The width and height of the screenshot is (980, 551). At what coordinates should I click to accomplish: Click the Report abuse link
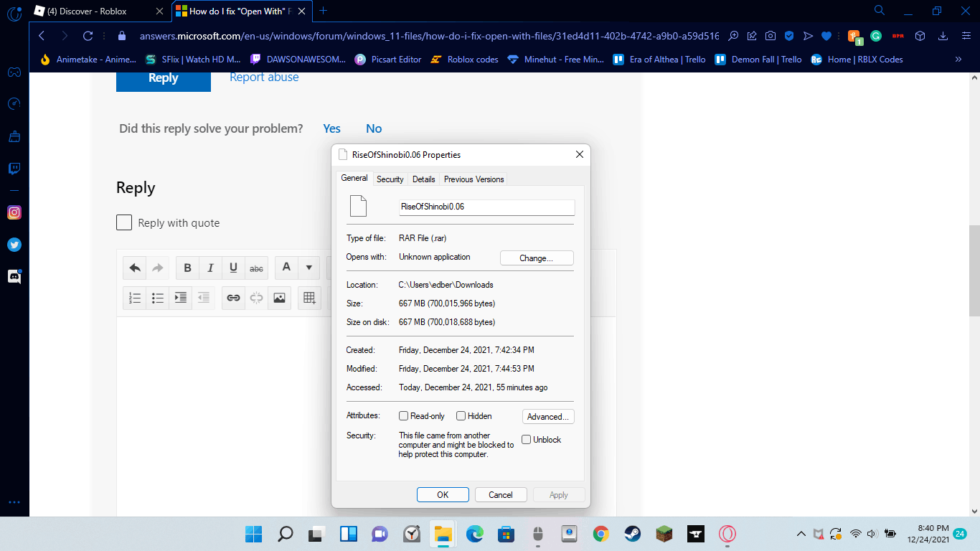point(264,77)
